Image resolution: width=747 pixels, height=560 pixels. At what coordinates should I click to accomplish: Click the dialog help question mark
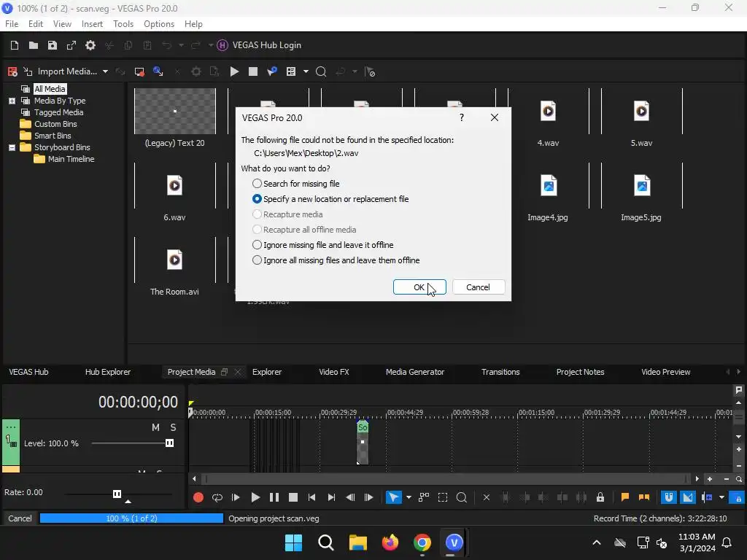(x=462, y=117)
